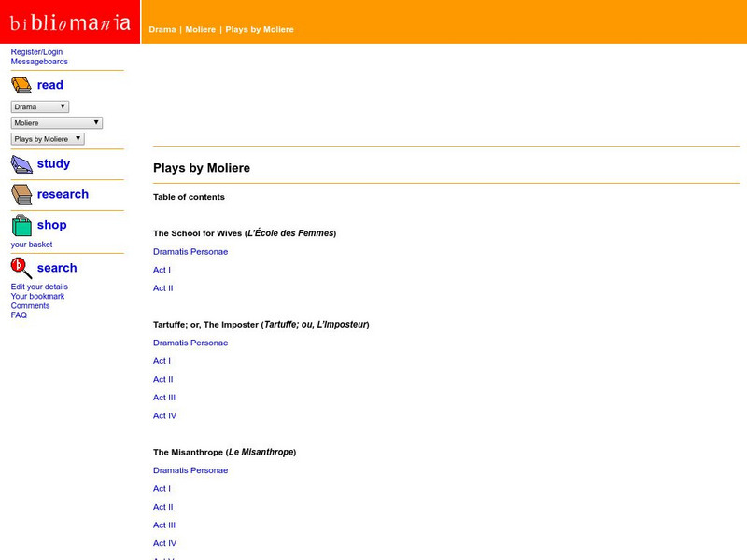
Task: Open Act II of Tartuffe
Action: click(x=162, y=379)
